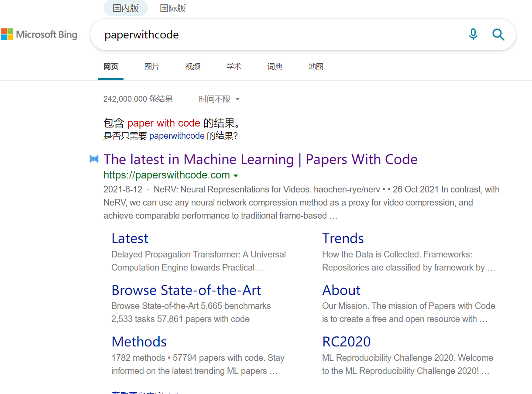Open the RC2020 sitelink

pos(347,342)
